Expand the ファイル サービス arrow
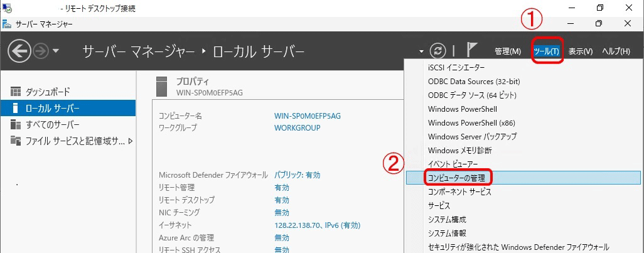Viewport: 644px width, 253px height. pyautogui.click(x=131, y=141)
